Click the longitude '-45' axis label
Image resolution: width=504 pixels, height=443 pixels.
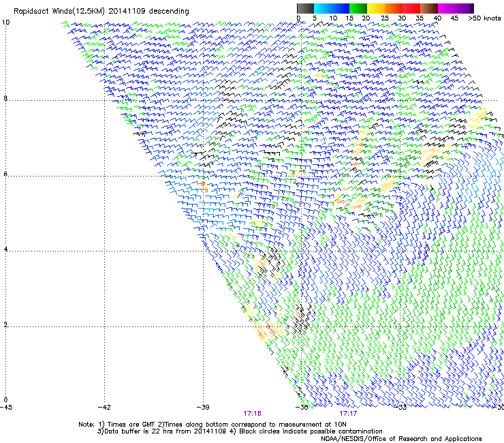pyautogui.click(x=6, y=408)
